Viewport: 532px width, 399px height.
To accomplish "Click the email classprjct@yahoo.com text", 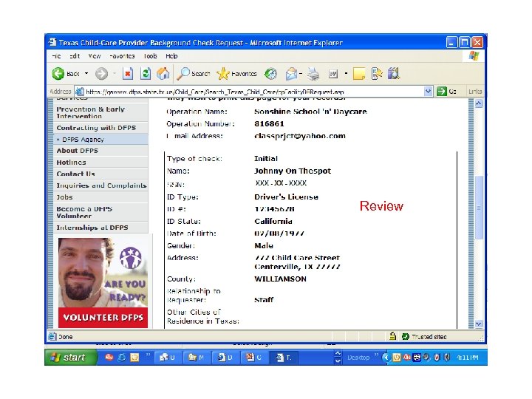I will [300, 136].
